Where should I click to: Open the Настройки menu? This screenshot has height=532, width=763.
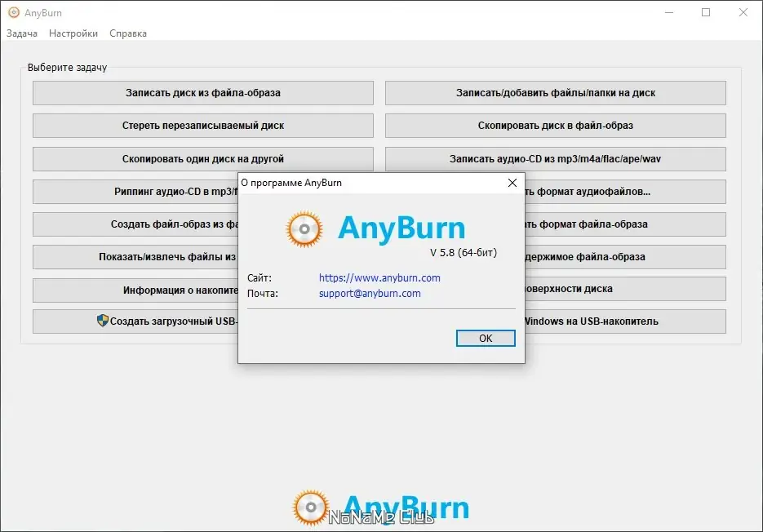(x=73, y=33)
